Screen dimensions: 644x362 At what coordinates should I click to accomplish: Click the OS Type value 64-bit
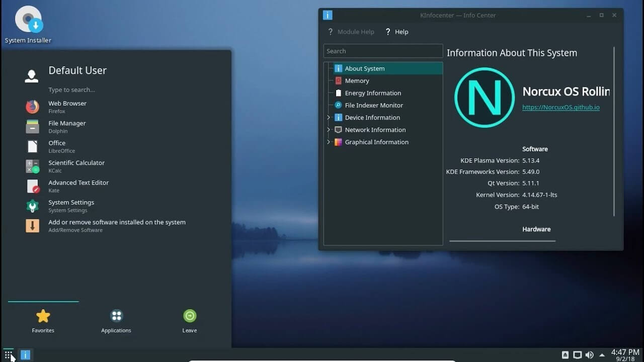click(x=531, y=207)
